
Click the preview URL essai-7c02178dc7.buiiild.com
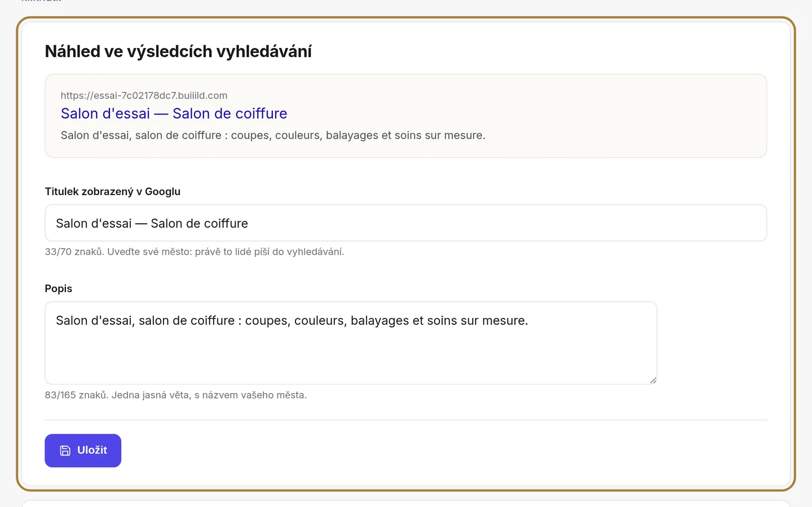(144, 95)
